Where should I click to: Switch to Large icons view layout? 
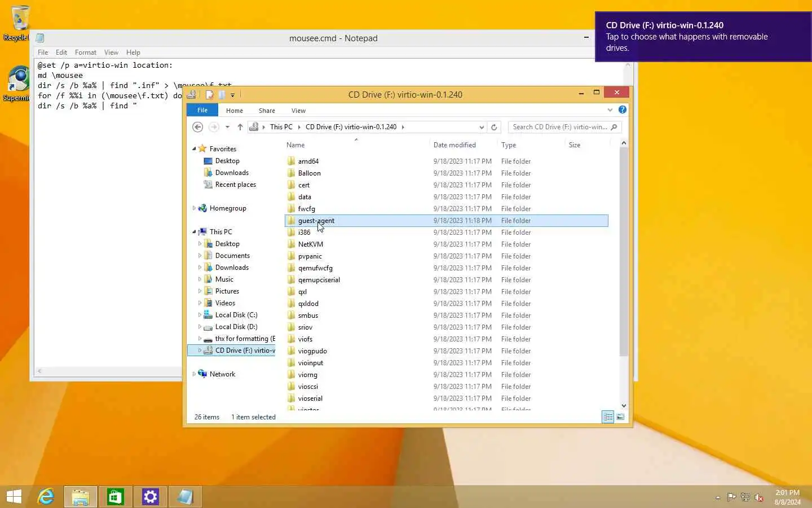(x=620, y=417)
